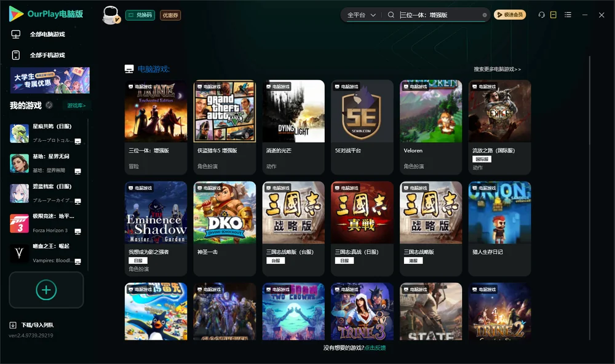Expand the 全平台 platform dropdown
The height and width of the screenshot is (364, 615).
tap(361, 15)
